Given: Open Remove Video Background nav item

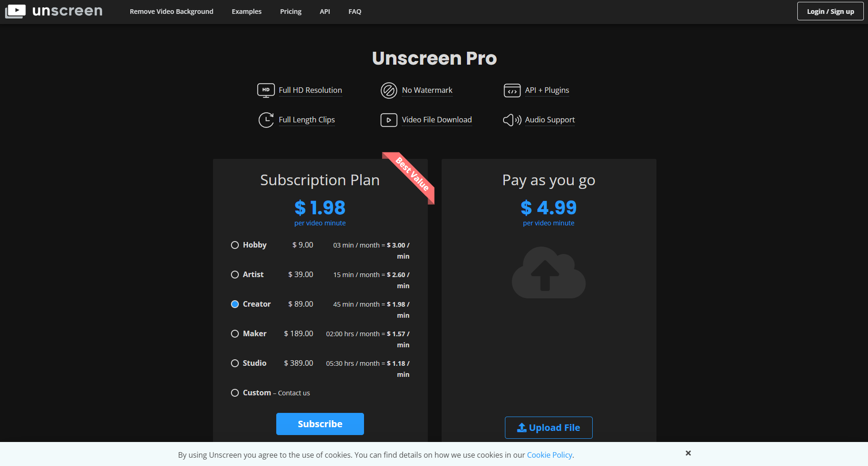Looking at the screenshot, I should click(x=171, y=12).
